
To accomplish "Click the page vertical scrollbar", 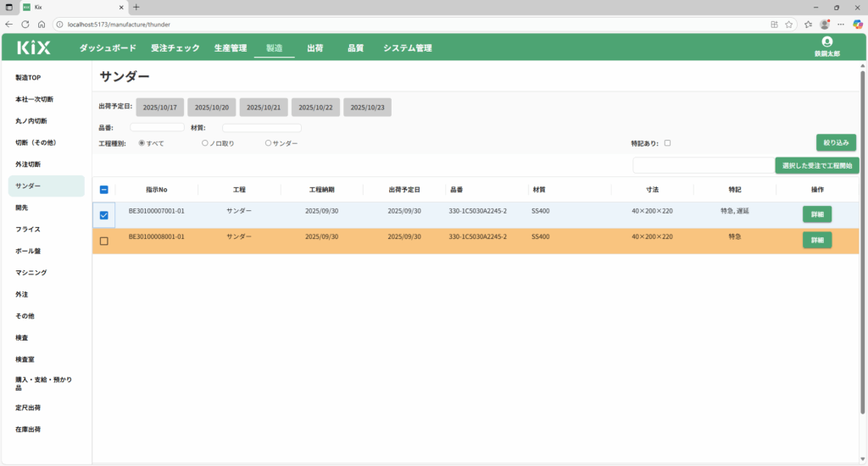I will 863,254.
